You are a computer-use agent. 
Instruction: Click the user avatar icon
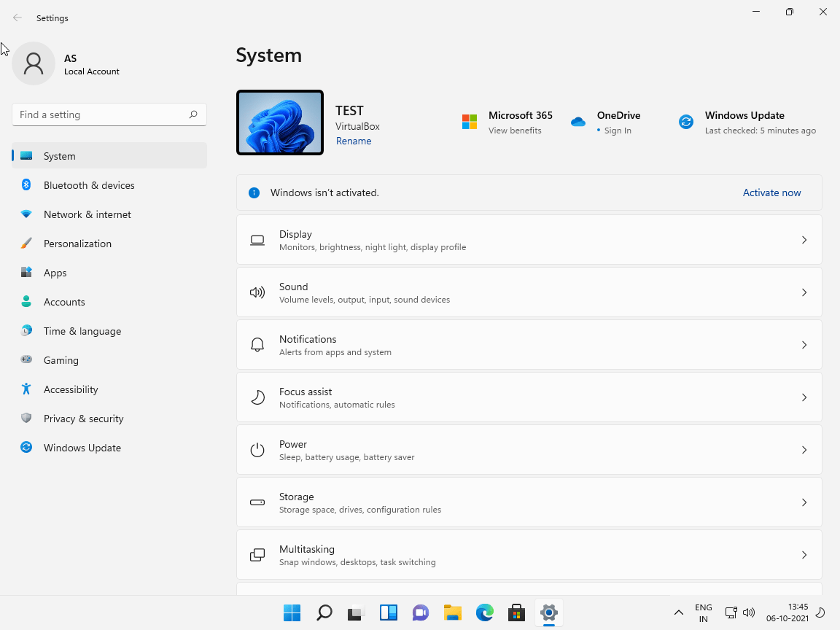pyautogui.click(x=34, y=63)
